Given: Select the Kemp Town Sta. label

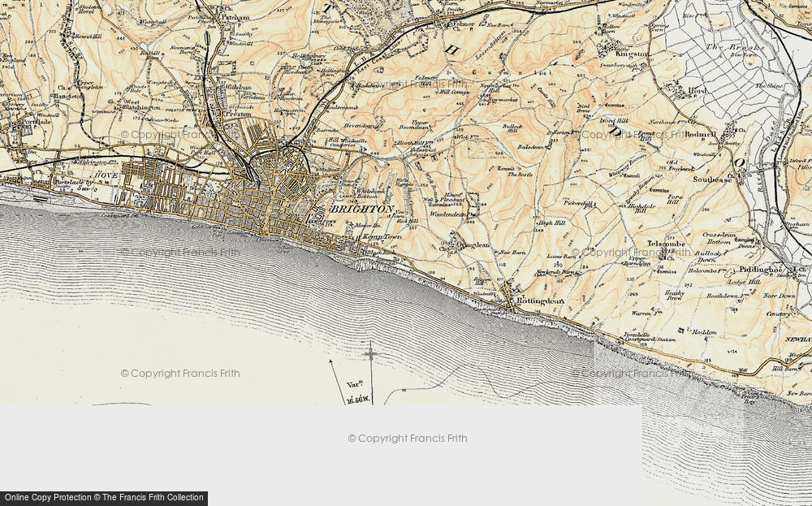Looking at the screenshot, I should [322, 222].
